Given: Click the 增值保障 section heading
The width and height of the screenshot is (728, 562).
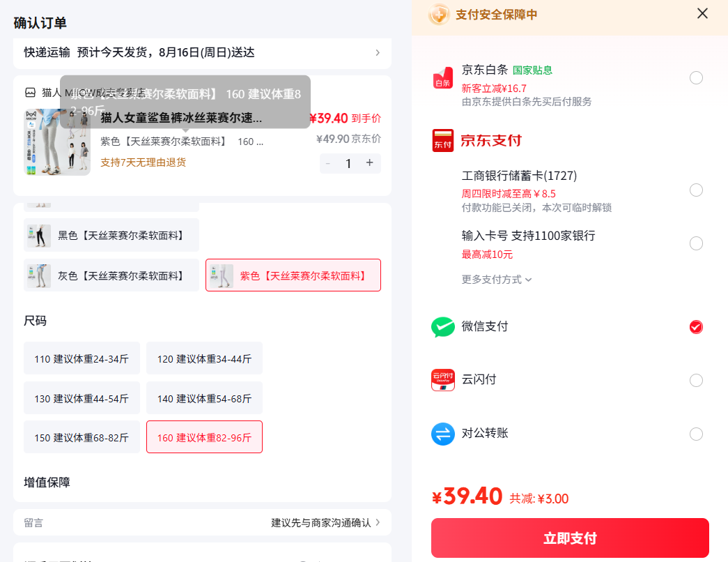Looking at the screenshot, I should tap(47, 482).
